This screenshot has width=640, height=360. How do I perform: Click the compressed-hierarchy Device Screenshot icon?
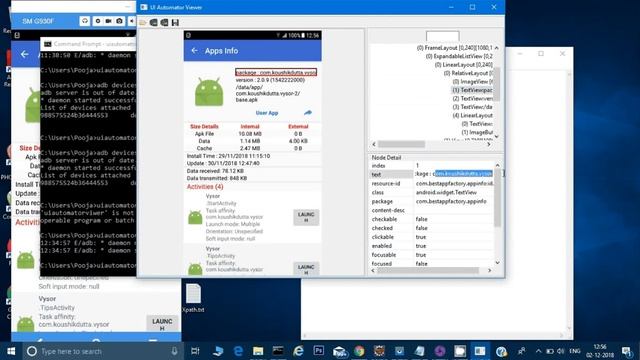(x=164, y=22)
